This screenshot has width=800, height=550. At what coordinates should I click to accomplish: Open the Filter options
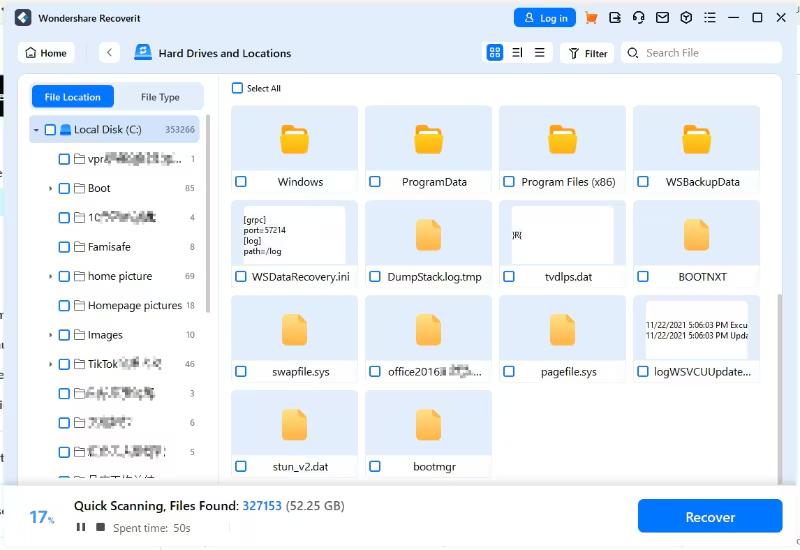pyautogui.click(x=588, y=53)
